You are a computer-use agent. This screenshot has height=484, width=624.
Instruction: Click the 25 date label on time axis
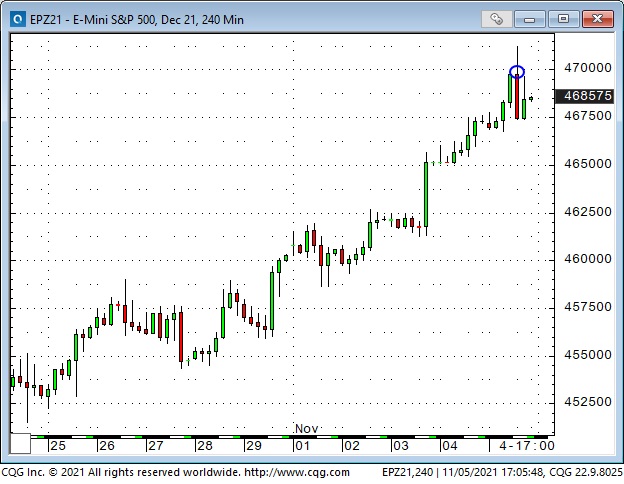58,446
